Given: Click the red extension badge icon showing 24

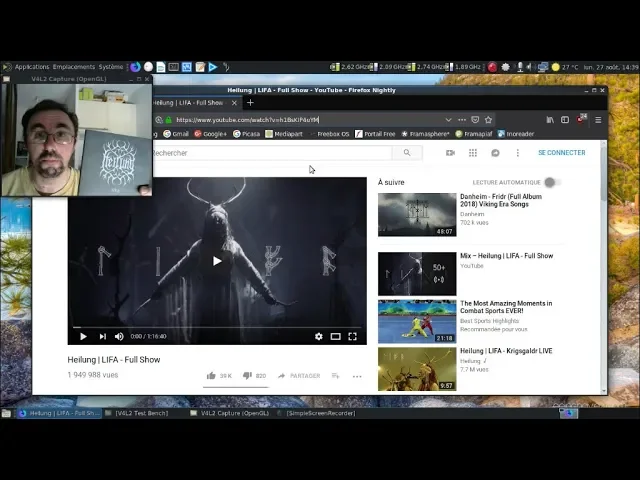Looking at the screenshot, I should (x=581, y=119).
